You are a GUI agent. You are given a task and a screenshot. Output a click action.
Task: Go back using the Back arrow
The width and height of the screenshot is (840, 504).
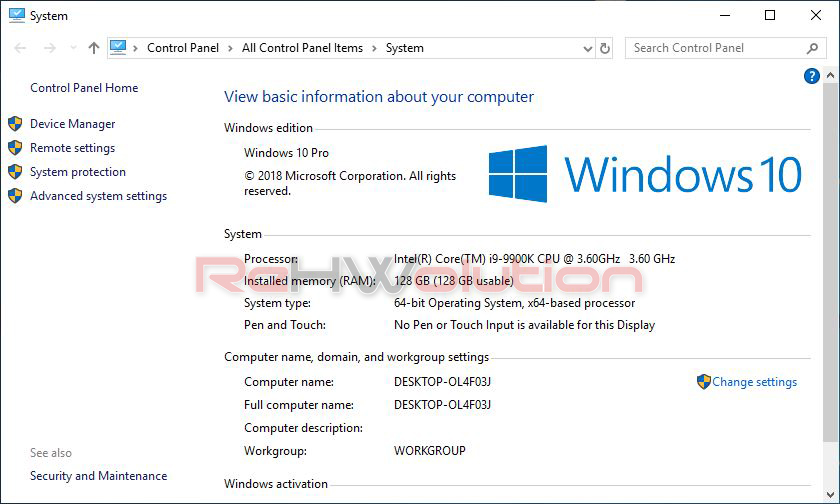click(20, 48)
